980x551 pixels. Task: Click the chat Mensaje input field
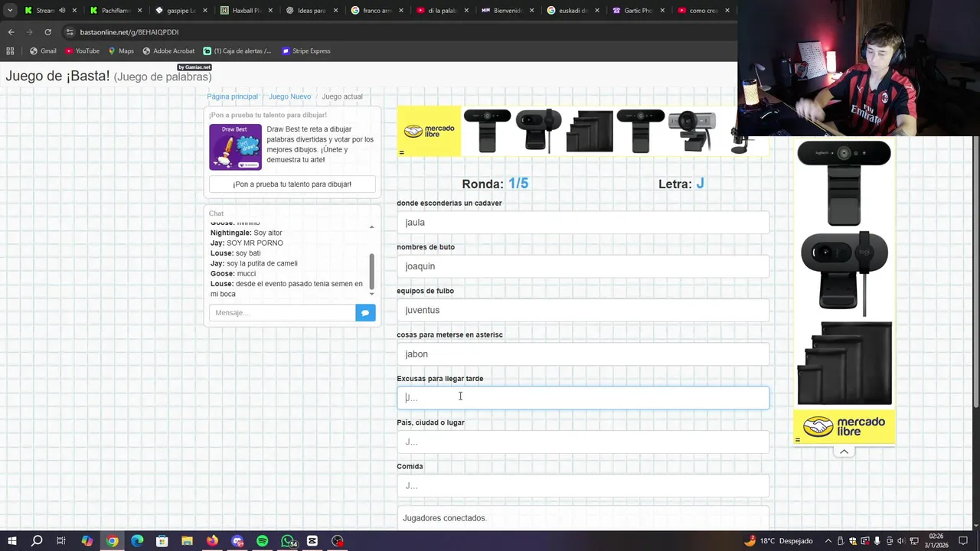click(283, 312)
